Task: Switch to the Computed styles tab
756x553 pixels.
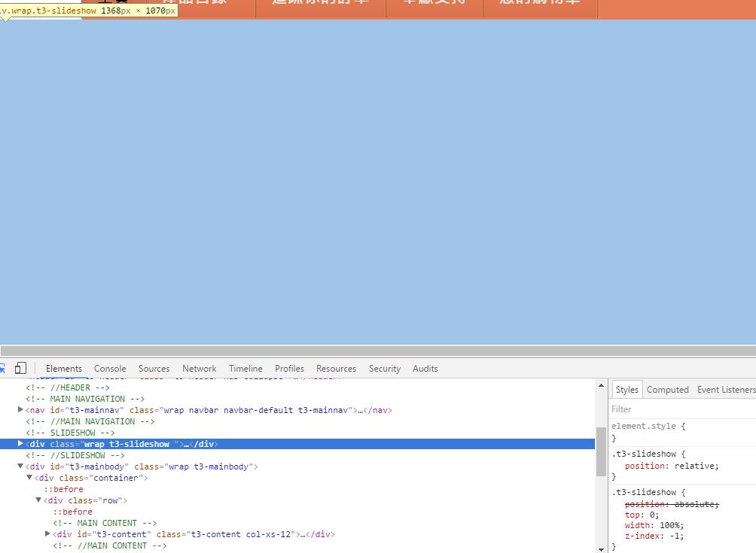Action: (667, 390)
